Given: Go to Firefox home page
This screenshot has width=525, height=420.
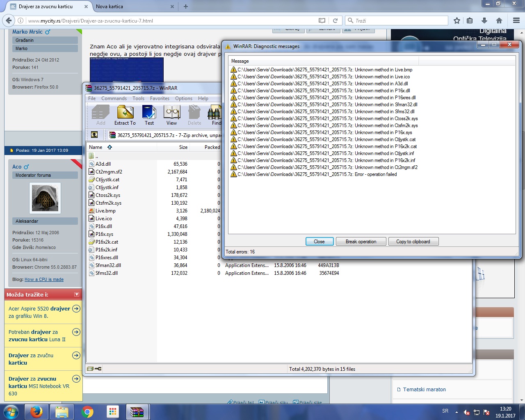Looking at the screenshot, I should (x=499, y=21).
